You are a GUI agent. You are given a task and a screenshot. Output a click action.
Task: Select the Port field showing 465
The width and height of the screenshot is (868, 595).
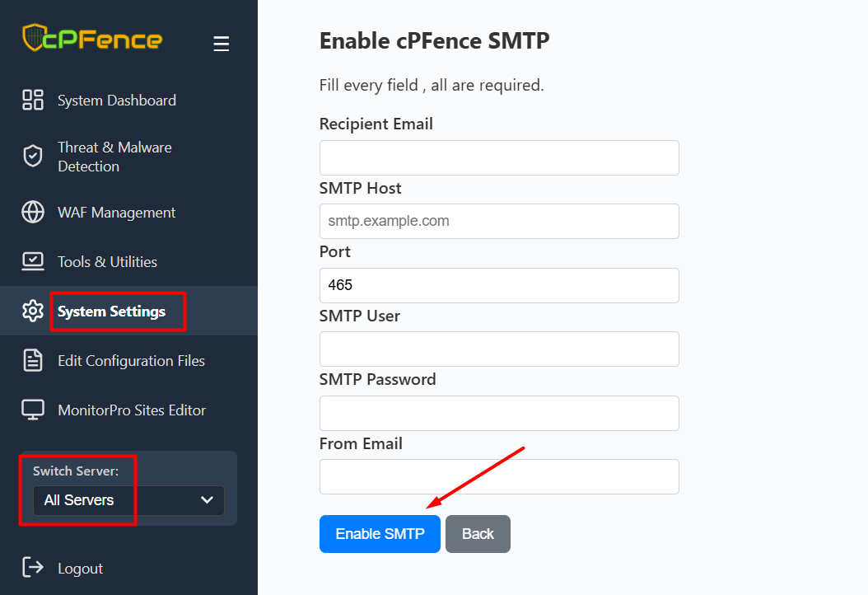pyautogui.click(x=499, y=285)
